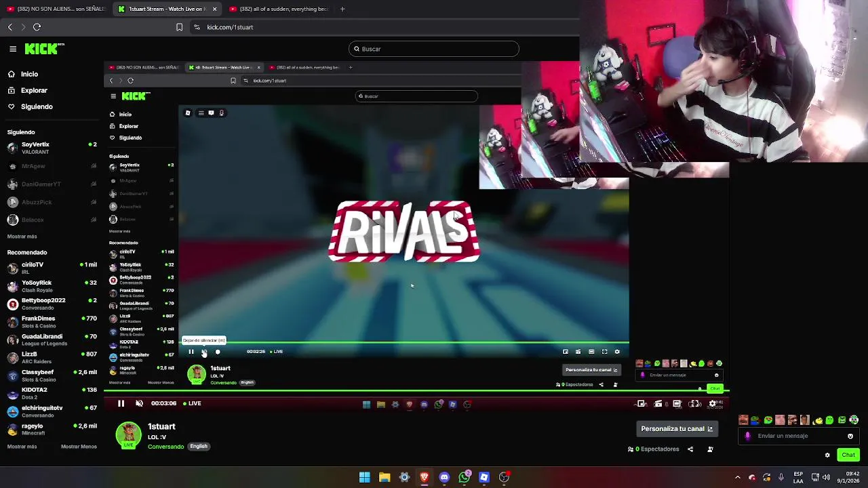The width and height of the screenshot is (868, 488).
Task: Open Discord from the taskbar
Action: (x=444, y=477)
